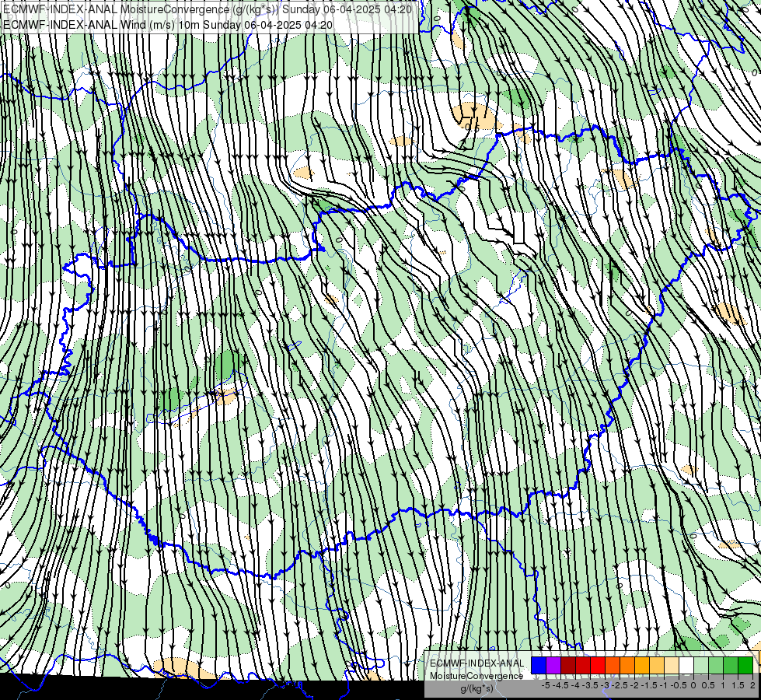Click the MoistureConvergence title line at top

pos(208,9)
